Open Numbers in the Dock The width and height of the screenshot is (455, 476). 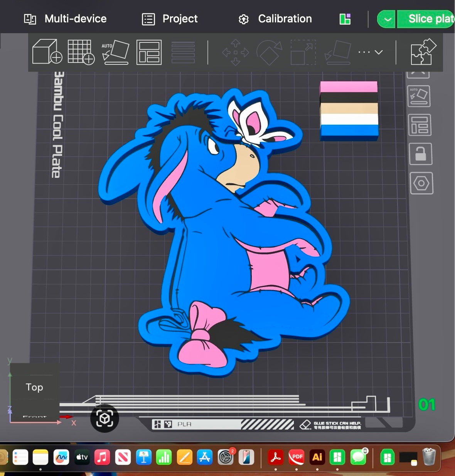pyautogui.click(x=164, y=457)
